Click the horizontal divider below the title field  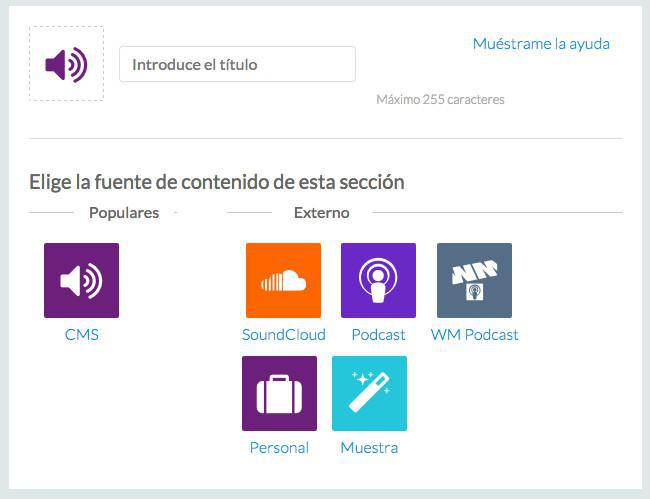click(x=325, y=138)
